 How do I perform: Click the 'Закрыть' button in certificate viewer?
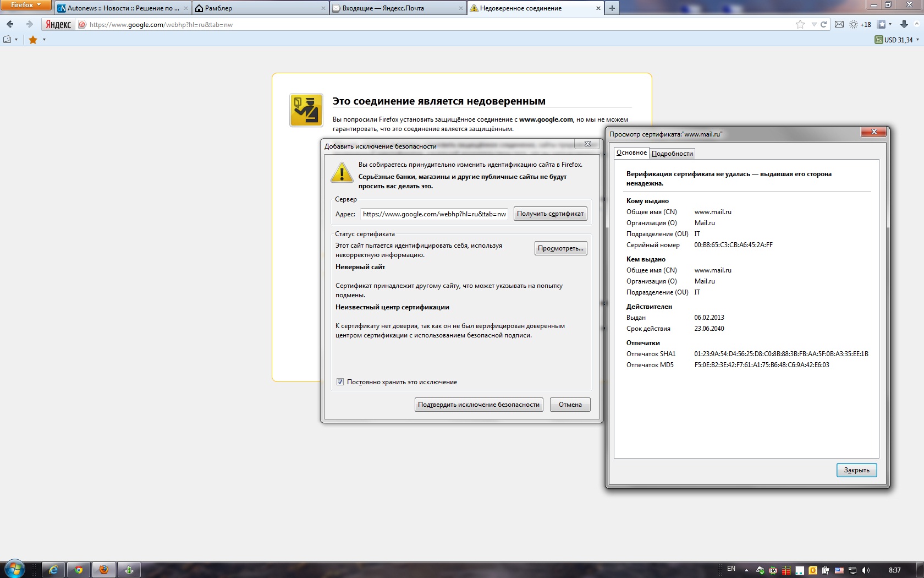(x=856, y=470)
